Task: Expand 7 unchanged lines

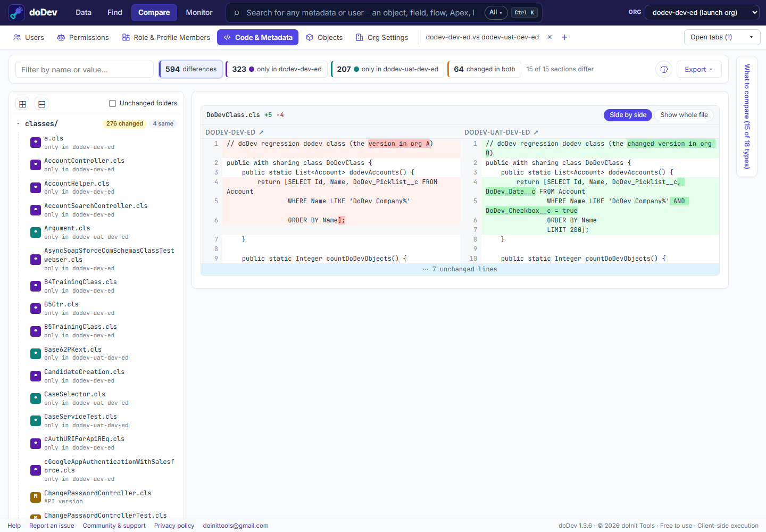Action: point(460,269)
